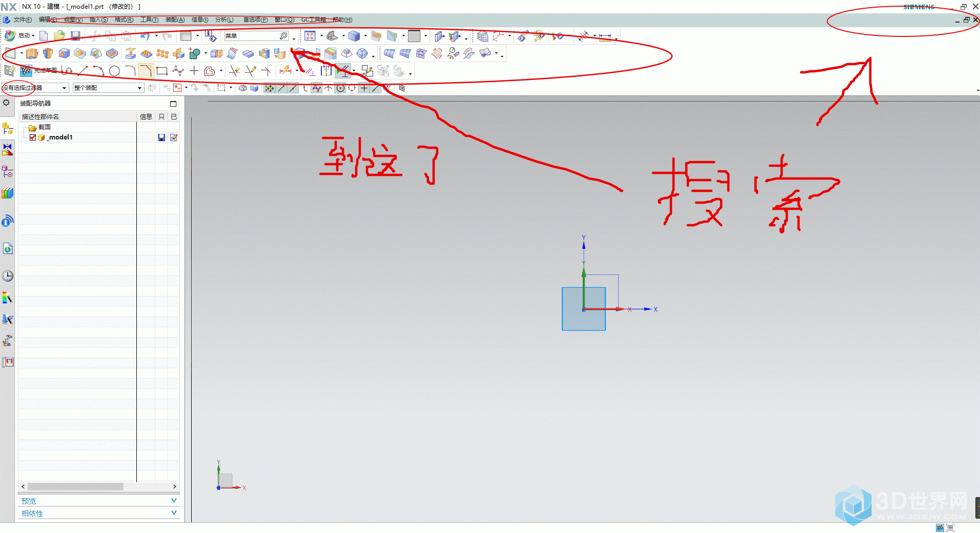Image resolution: width=980 pixels, height=533 pixels.
Task: Open the offset curve shape dropdown arrow
Action: [221, 71]
